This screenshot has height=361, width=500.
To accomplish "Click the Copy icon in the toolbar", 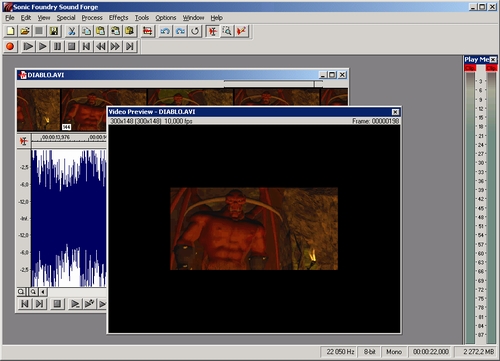I will click(x=86, y=31).
